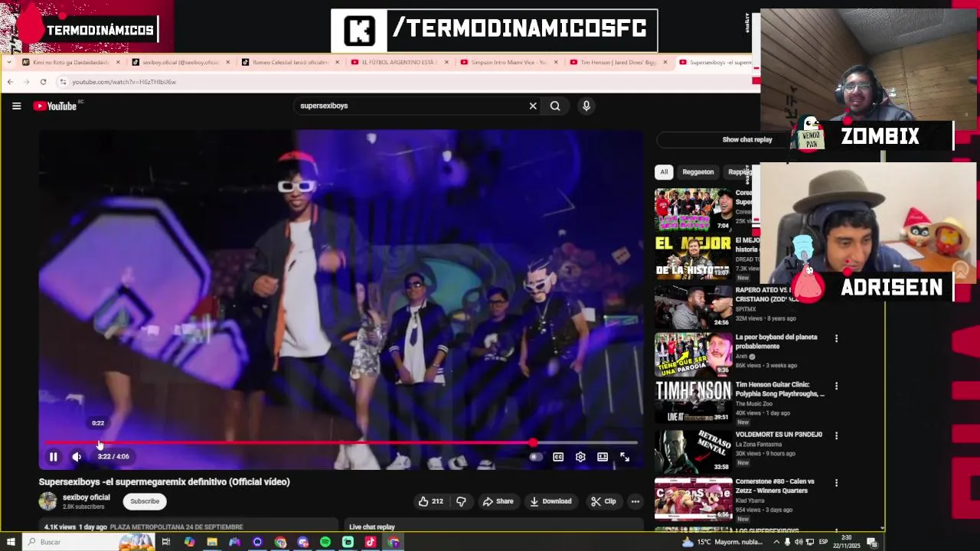Open the sexiboy oficial channel avatar

coord(48,501)
